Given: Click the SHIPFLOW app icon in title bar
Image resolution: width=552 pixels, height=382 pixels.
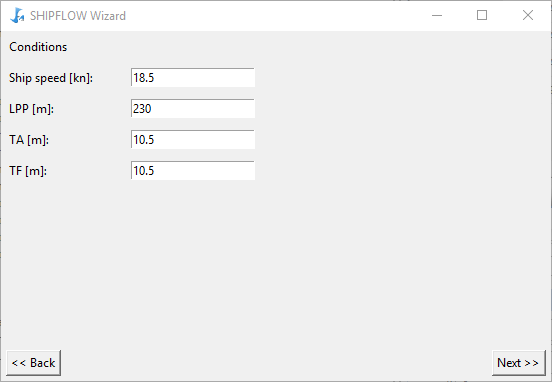Looking at the screenshot, I should [x=17, y=15].
